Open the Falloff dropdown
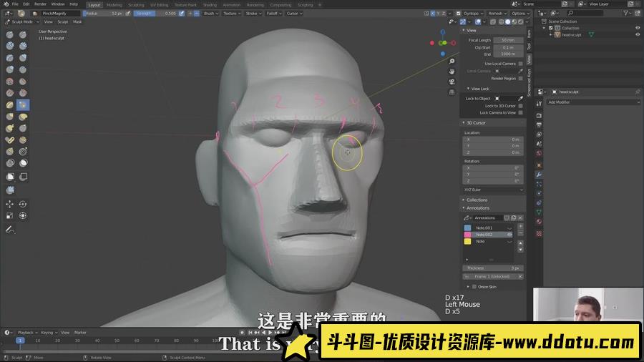 tap(274, 14)
